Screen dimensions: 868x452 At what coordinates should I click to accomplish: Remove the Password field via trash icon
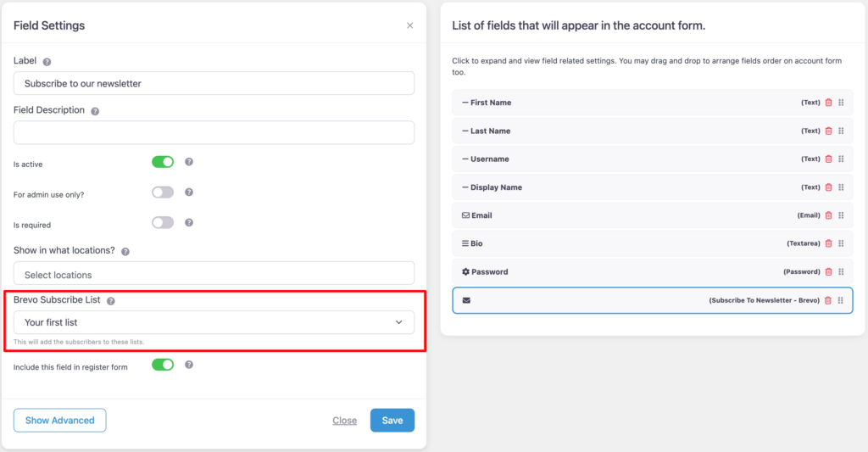[x=828, y=272]
